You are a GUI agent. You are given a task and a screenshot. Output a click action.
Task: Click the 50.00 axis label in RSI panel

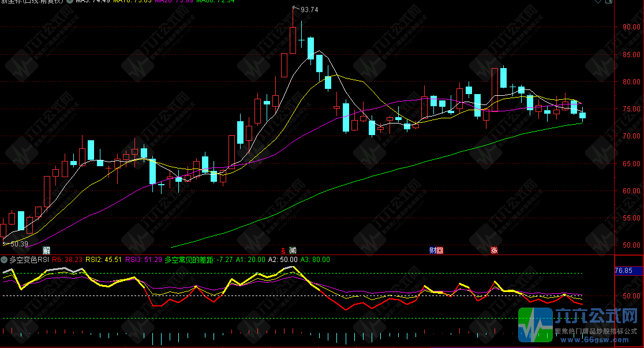tap(631, 296)
